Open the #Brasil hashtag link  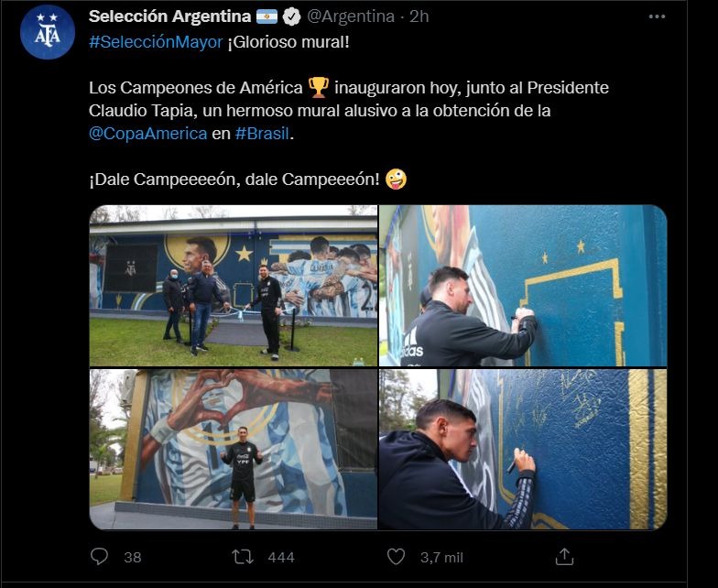click(x=262, y=134)
